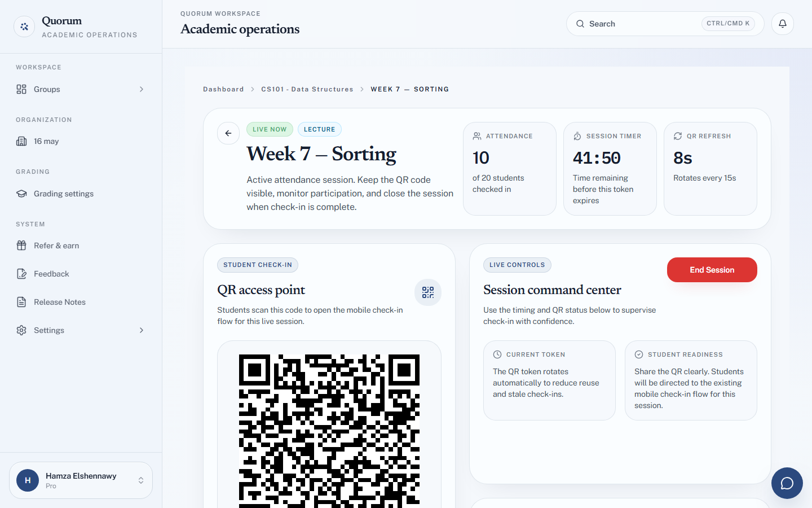
Task: Click the Settings gear icon
Action: [21, 330]
